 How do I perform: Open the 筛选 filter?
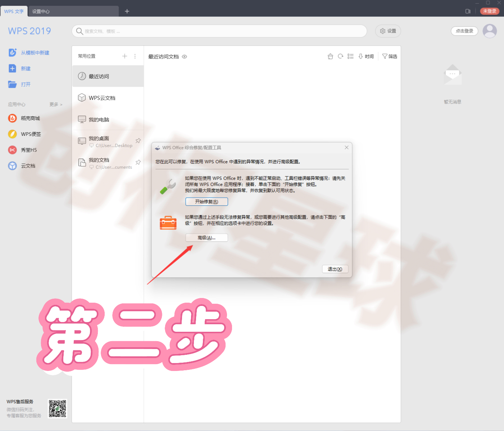[390, 56]
